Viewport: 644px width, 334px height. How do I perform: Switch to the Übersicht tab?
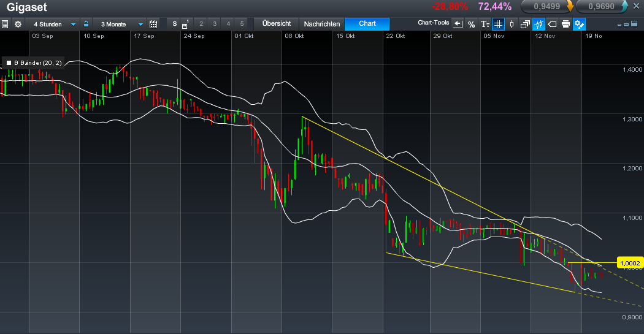276,24
